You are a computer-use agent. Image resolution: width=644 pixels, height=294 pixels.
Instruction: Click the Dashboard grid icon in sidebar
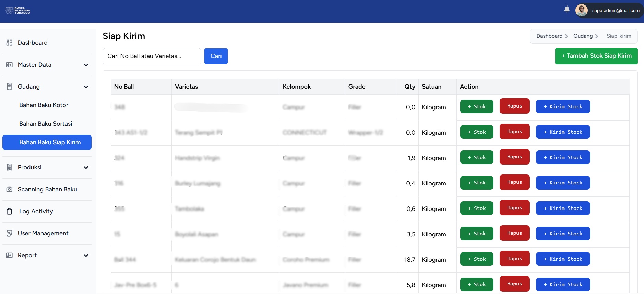point(9,43)
